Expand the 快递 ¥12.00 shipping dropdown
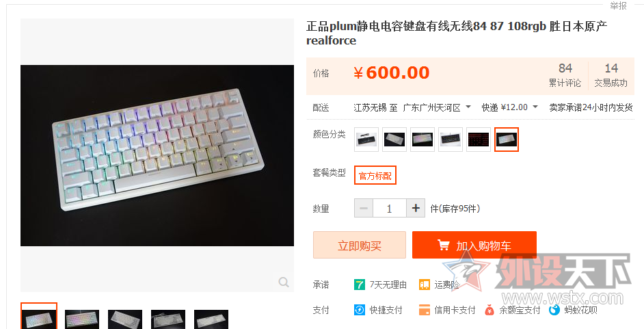The width and height of the screenshot is (644, 329). (x=535, y=107)
